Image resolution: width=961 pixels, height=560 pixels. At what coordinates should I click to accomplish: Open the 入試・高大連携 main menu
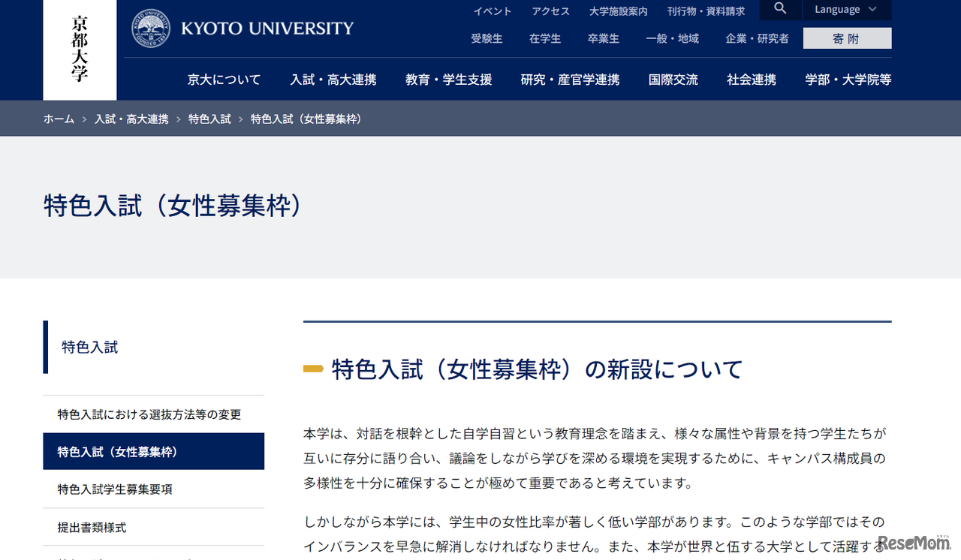coord(333,80)
